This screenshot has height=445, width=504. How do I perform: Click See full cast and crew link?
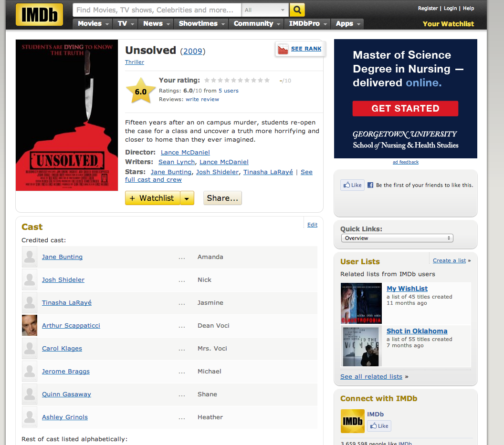[219, 176]
